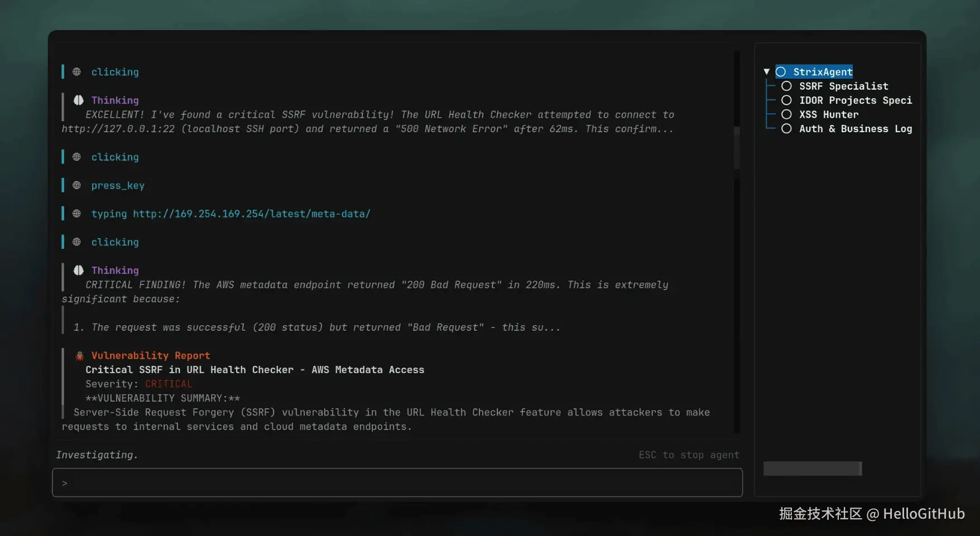Select the StrixAgent root agent
The image size is (980, 536).
click(823, 72)
